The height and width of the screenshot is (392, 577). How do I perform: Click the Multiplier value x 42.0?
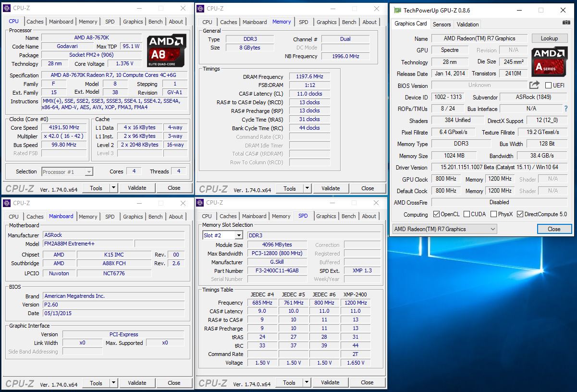(x=64, y=136)
